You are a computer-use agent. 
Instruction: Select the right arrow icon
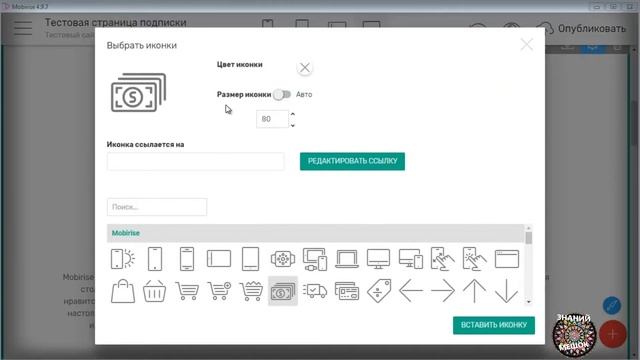click(443, 291)
